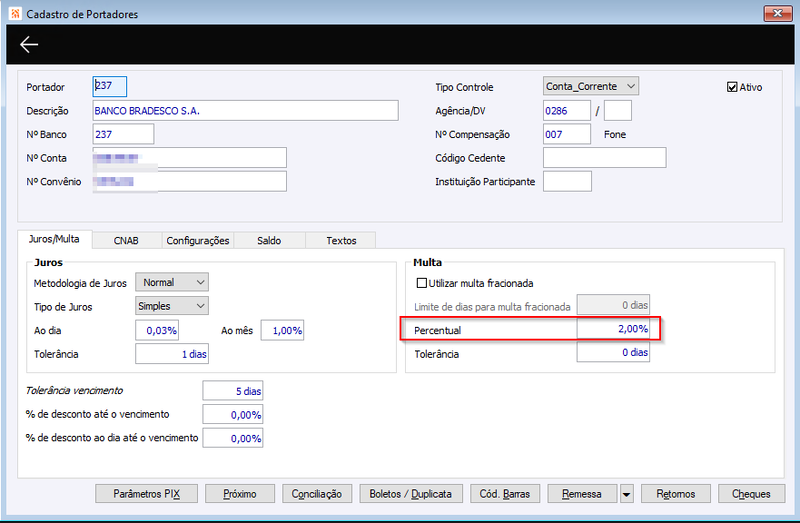Open the Tipo de Juros dropdown
The height and width of the screenshot is (523, 800).
tap(172, 306)
